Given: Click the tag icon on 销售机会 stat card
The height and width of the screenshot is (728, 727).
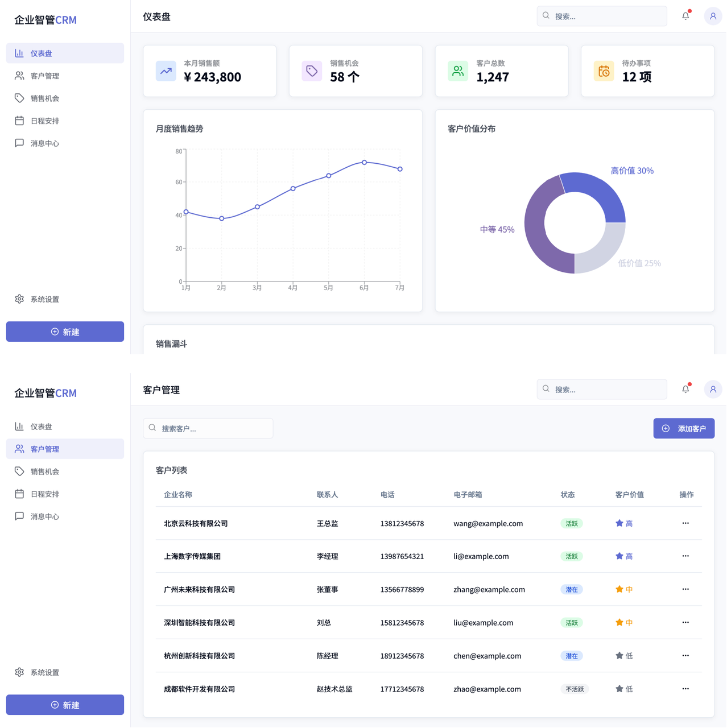Looking at the screenshot, I should tap(312, 71).
